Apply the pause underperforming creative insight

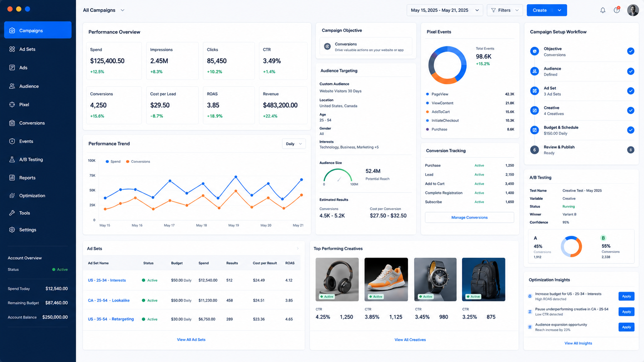pyautogui.click(x=626, y=312)
